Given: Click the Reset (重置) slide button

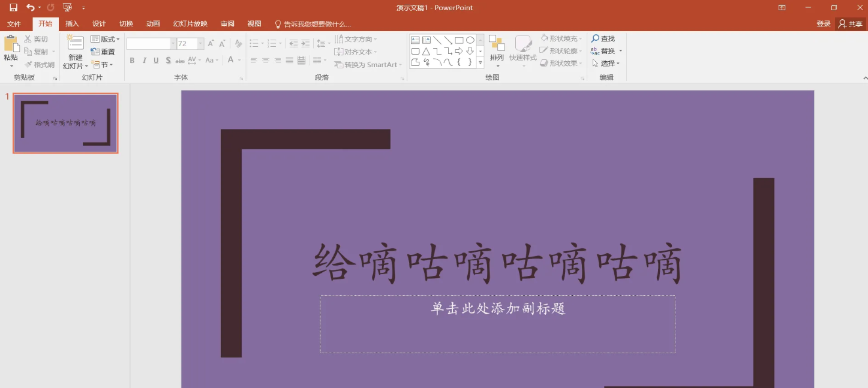Looking at the screenshot, I should [x=103, y=52].
